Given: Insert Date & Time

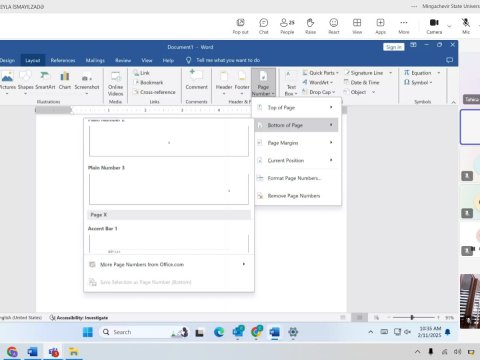Looking at the screenshot, I should point(361,82).
